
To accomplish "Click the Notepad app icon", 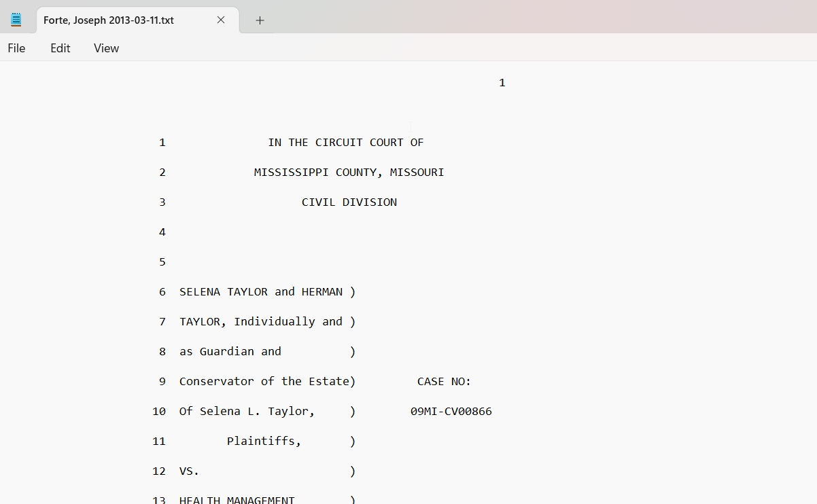I will [x=16, y=20].
